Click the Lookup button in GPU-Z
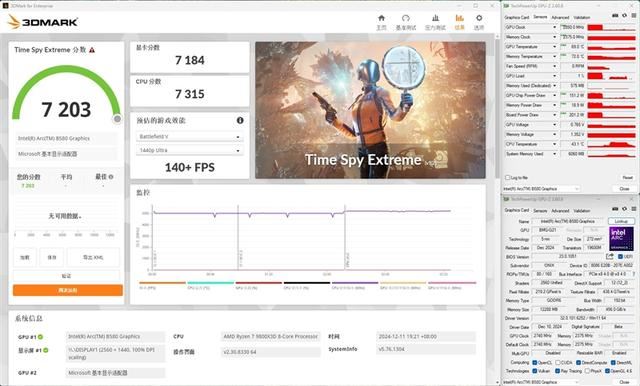The image size is (640, 386). pos(621,221)
